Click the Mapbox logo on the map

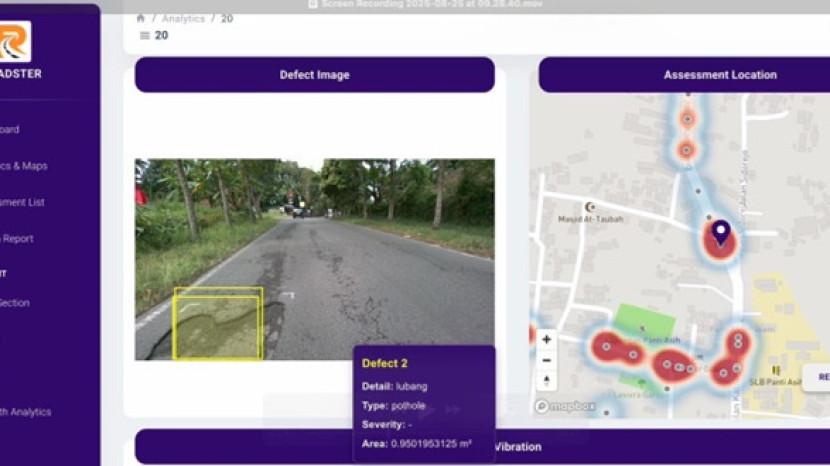pyautogui.click(x=565, y=407)
